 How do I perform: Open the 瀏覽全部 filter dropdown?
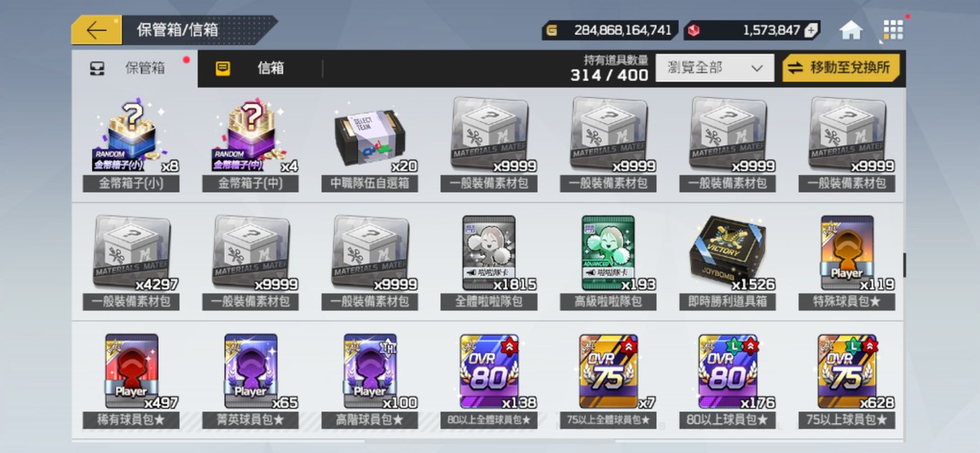[x=714, y=68]
